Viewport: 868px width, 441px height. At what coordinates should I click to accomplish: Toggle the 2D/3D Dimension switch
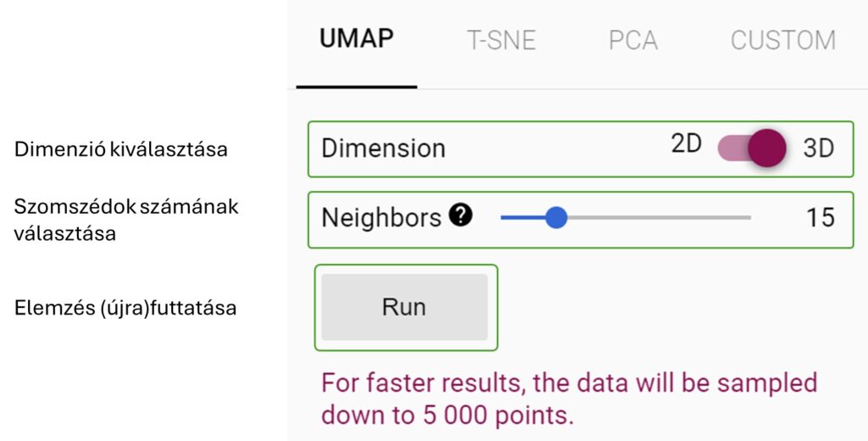coord(752,148)
